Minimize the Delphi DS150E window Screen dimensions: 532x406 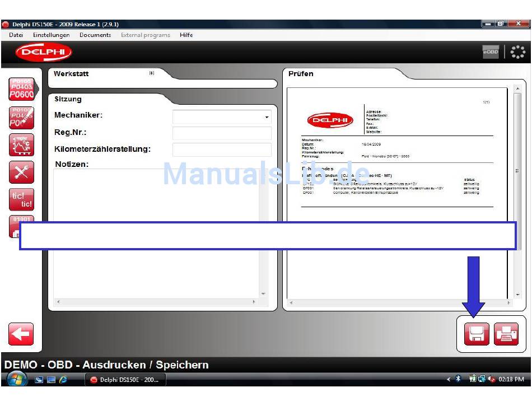pyautogui.click(x=488, y=24)
